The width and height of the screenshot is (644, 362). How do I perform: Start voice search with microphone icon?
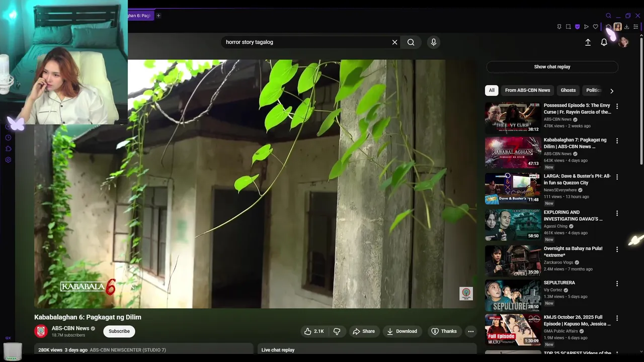434,42
